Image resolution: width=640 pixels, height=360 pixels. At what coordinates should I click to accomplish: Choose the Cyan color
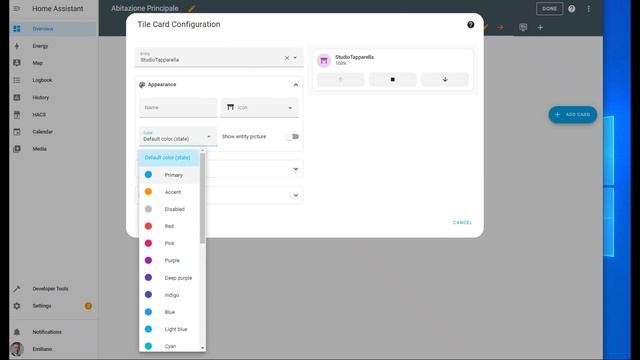click(x=169, y=346)
